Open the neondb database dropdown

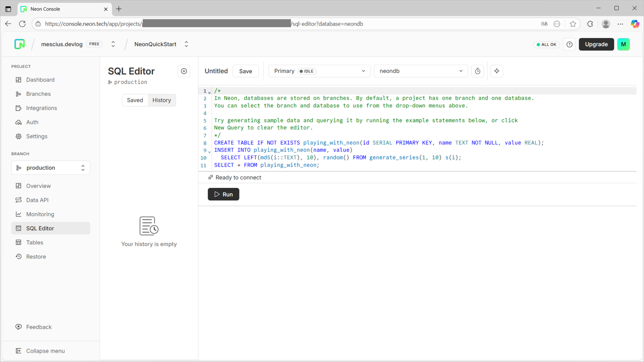pos(421,71)
